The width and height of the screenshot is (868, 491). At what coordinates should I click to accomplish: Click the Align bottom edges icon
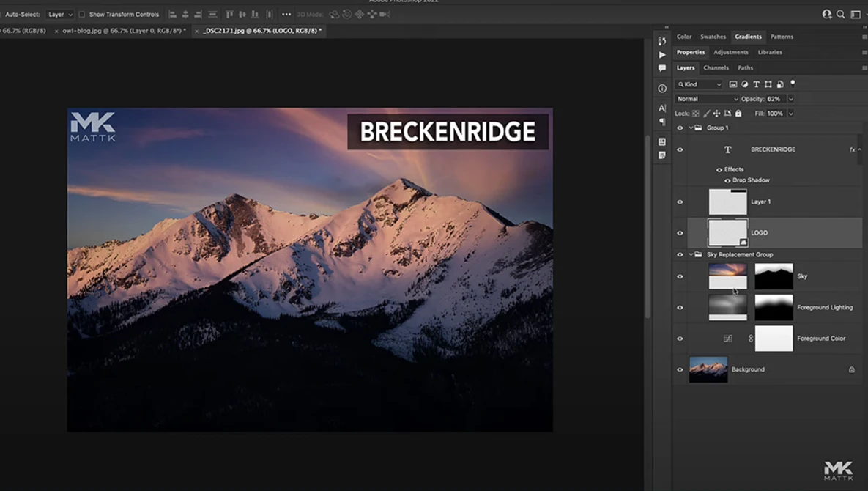[x=255, y=15]
